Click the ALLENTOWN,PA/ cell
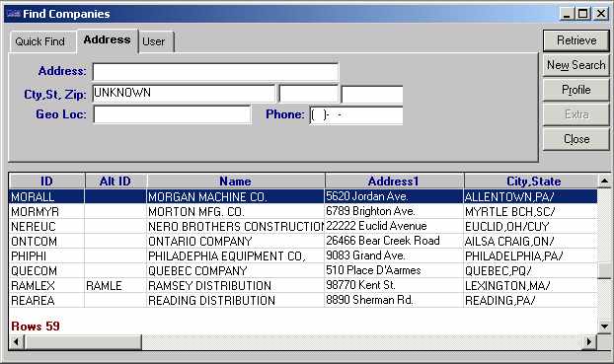Image resolution: width=614 pixels, height=364 pixels. pyautogui.click(x=531, y=196)
